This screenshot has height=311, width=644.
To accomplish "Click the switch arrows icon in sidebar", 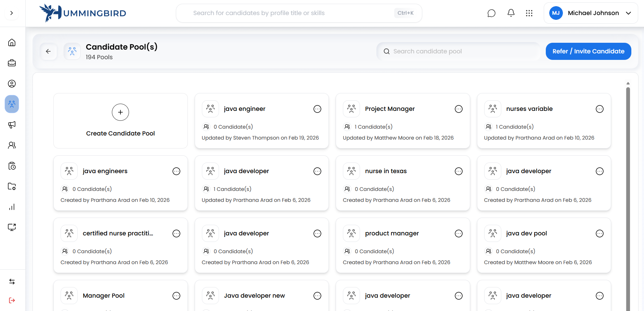I will pyautogui.click(x=12, y=282).
